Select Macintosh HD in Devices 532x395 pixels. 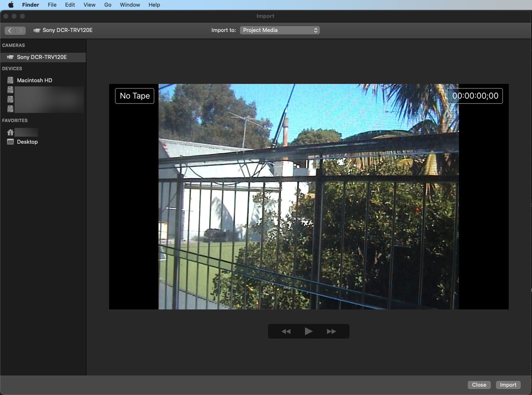pyautogui.click(x=34, y=81)
